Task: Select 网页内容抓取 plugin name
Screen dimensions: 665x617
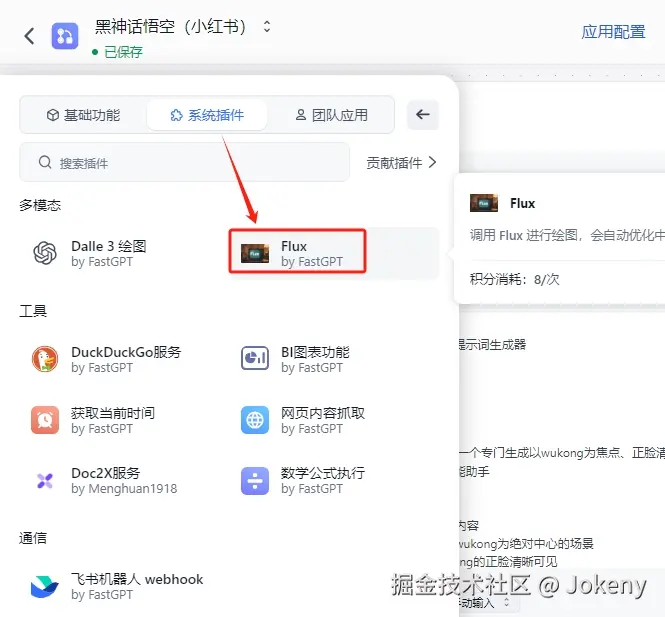Action: click(x=323, y=413)
